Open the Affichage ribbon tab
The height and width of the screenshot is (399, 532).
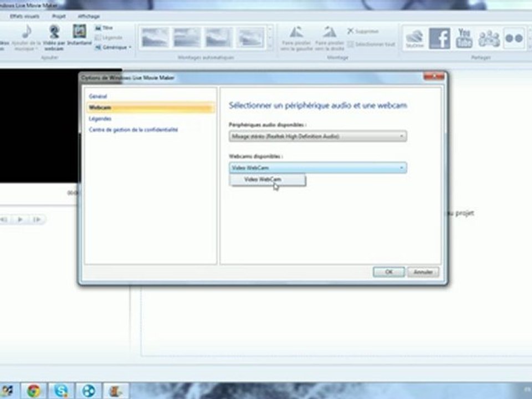89,16
